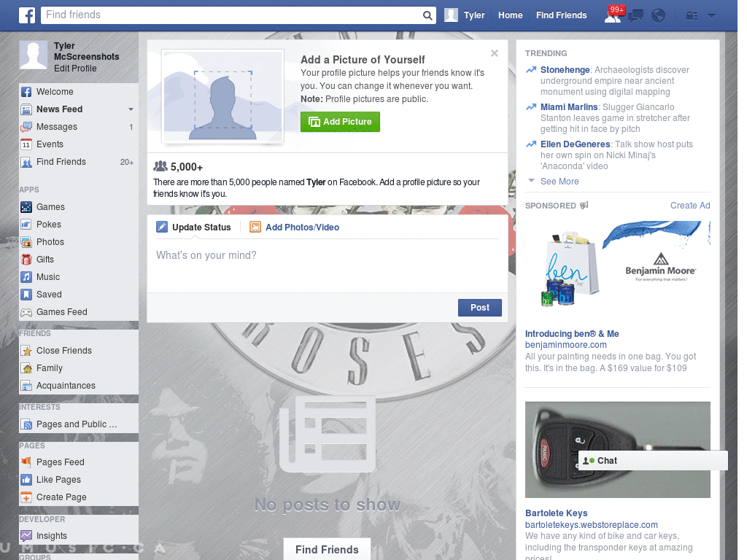Open privacy shortcuts lock icon

pyautogui.click(x=692, y=16)
